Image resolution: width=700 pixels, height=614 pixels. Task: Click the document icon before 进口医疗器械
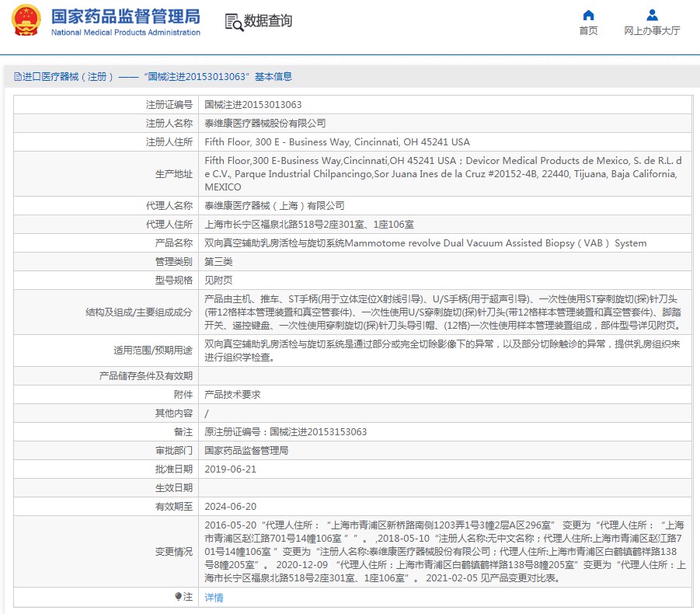(x=17, y=77)
